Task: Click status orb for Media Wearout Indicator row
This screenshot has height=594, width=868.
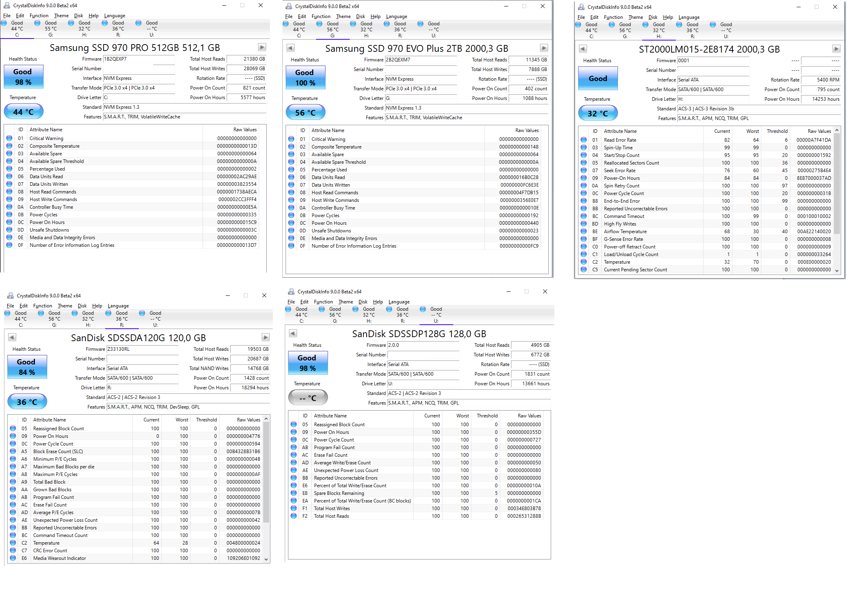Action: [13, 558]
